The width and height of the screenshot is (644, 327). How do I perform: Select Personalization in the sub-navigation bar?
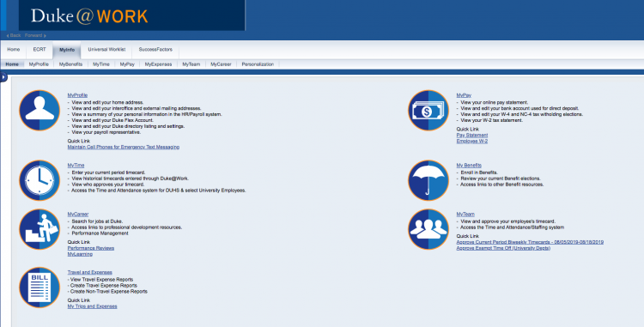258,64
